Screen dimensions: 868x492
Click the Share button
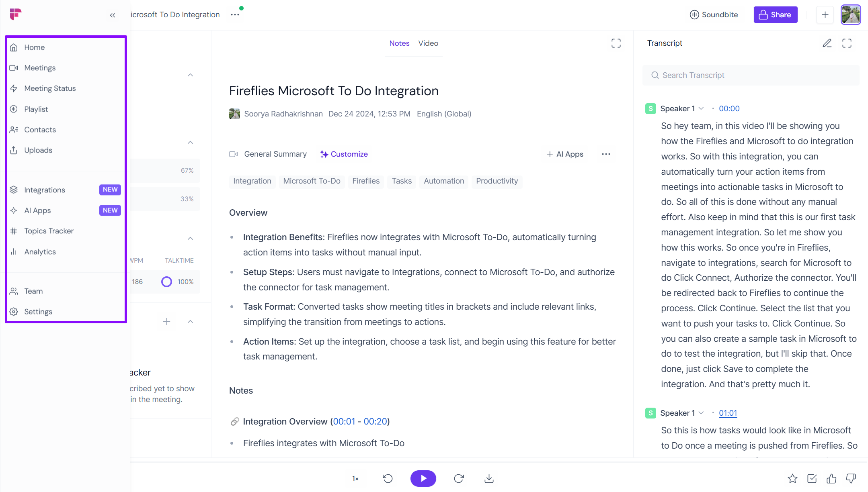pyautogui.click(x=775, y=15)
